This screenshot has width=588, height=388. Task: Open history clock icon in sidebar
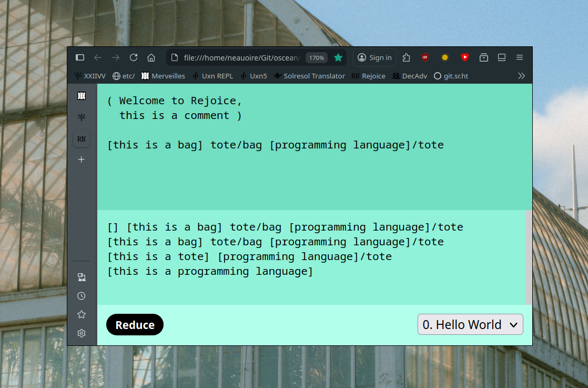click(x=82, y=296)
